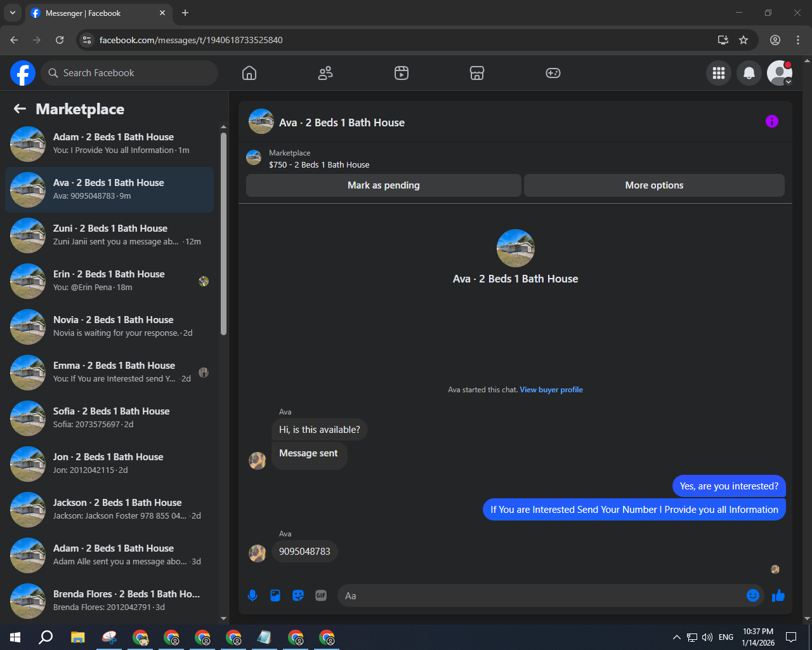Send a voice clip with microphone icon
Image resolution: width=812 pixels, height=650 pixels.
(252, 595)
